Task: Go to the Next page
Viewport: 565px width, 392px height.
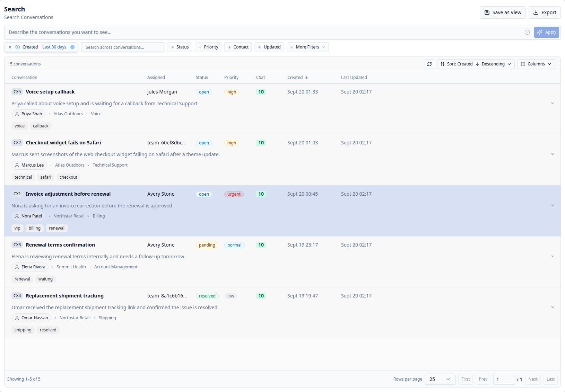Action: tap(533, 379)
